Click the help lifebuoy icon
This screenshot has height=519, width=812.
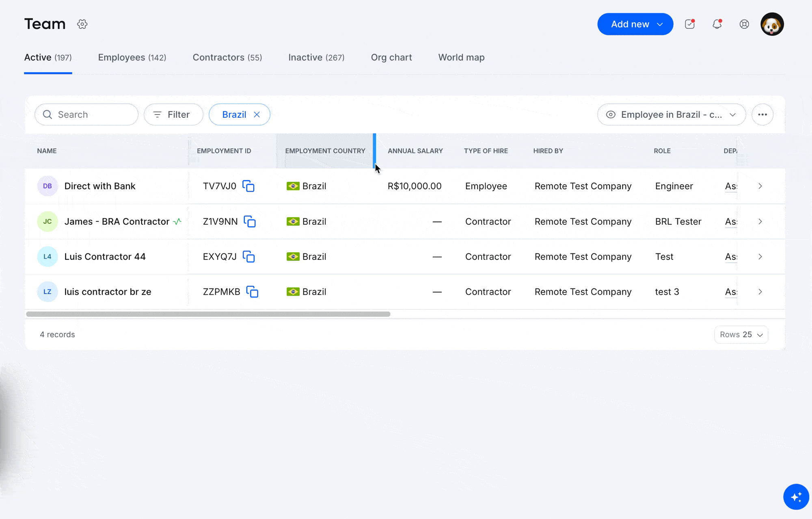[744, 24]
